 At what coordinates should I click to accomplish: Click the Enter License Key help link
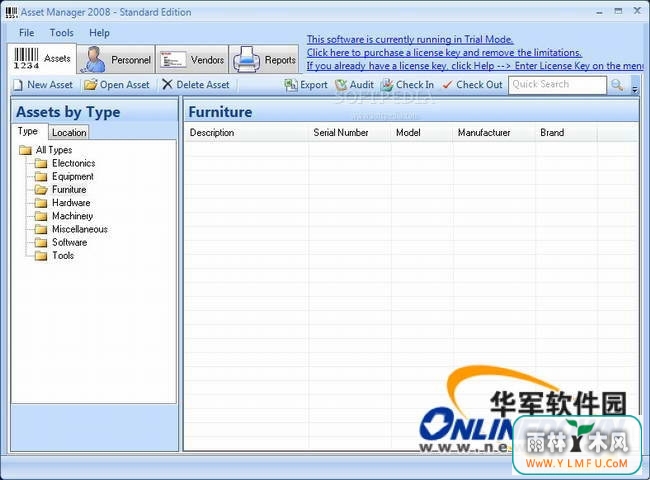click(475, 66)
